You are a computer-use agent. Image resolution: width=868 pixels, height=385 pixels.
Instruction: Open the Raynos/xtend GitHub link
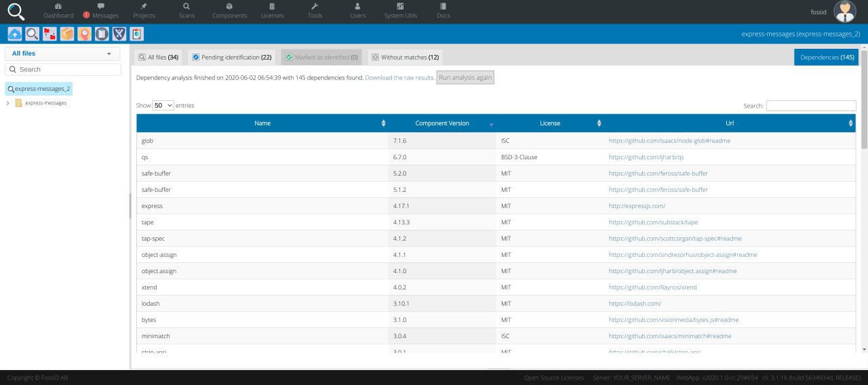(652, 287)
